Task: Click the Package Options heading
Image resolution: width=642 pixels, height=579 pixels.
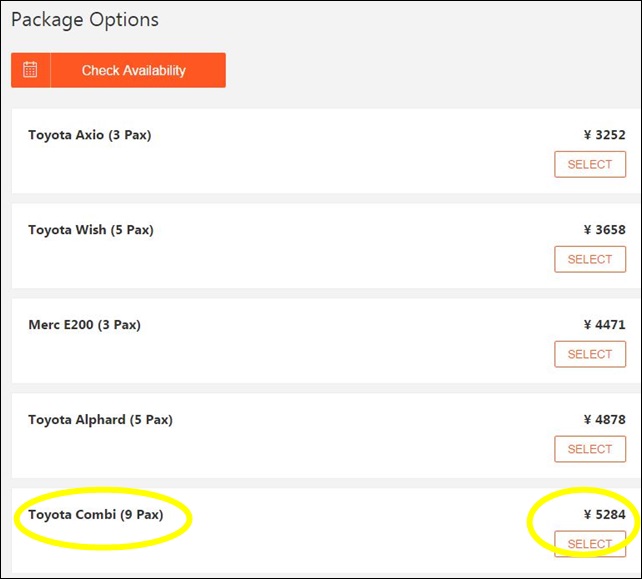Action: point(85,20)
